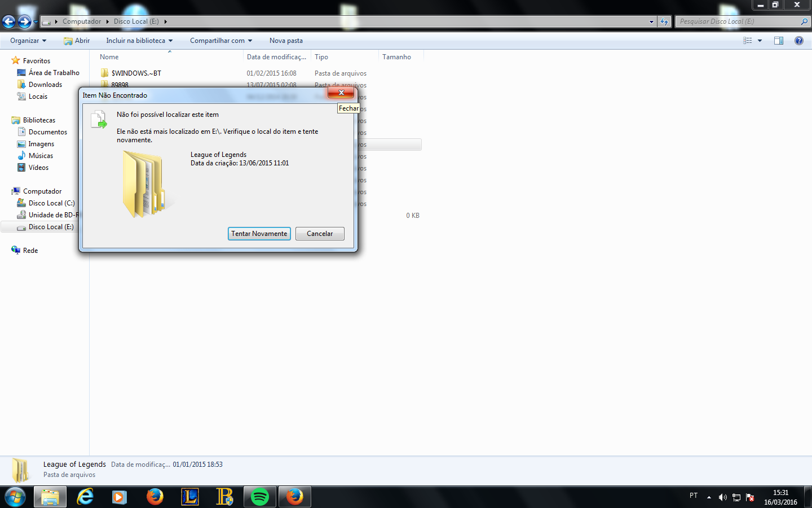Show hidden tray icons arrow
Image resolution: width=812 pixels, height=508 pixels.
click(709, 497)
